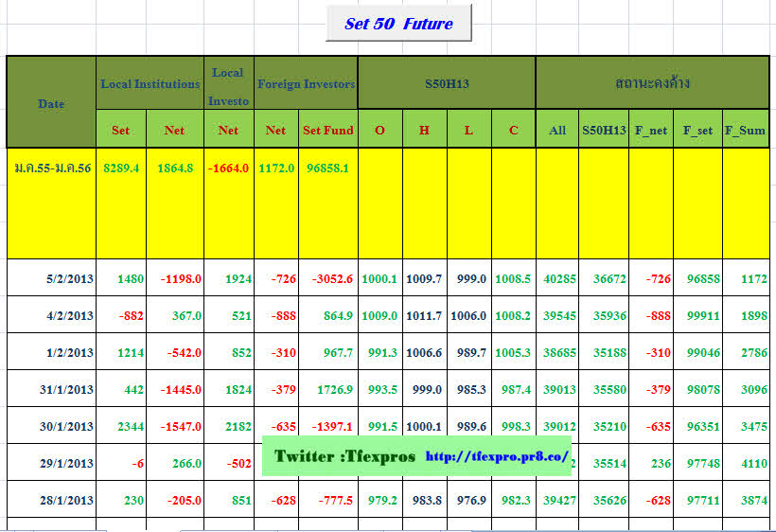The height and width of the screenshot is (532, 776).
Task: Click the Set 50 Future button
Action: click(398, 24)
